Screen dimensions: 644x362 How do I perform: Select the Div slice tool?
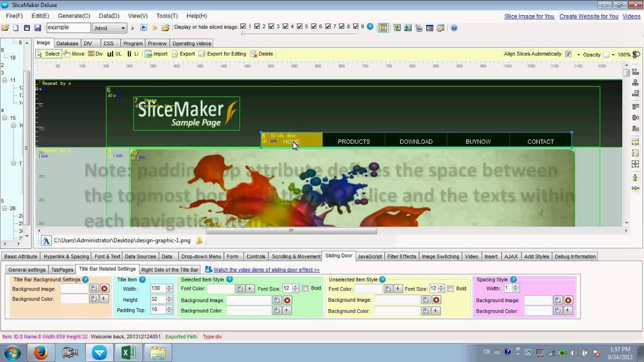pos(96,54)
